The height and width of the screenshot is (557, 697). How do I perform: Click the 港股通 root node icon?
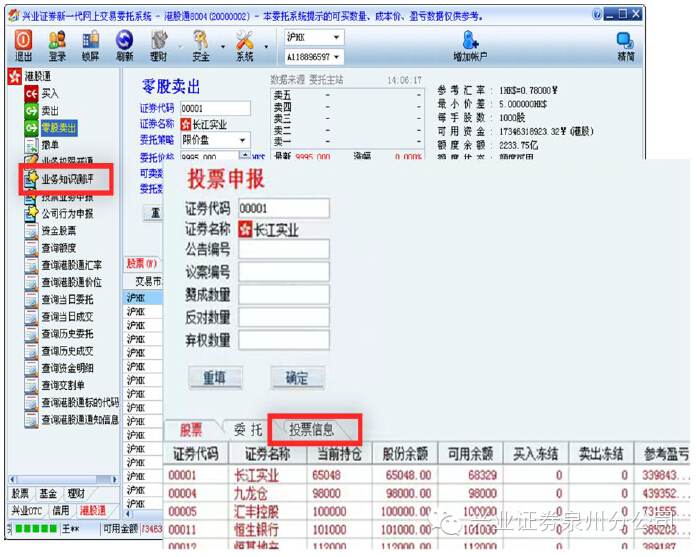(15, 76)
